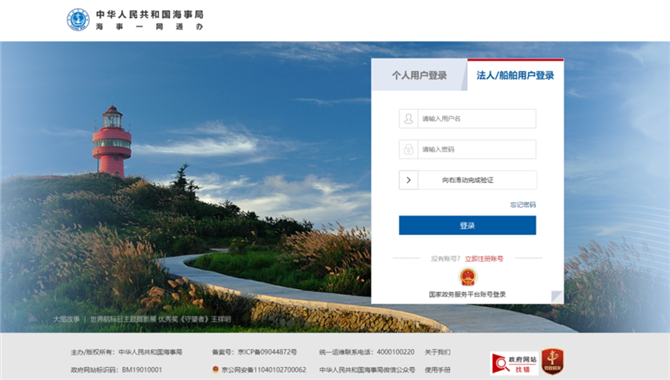The width and height of the screenshot is (670, 380).
Task: Open the 忘记密码 link
Action: click(x=523, y=205)
